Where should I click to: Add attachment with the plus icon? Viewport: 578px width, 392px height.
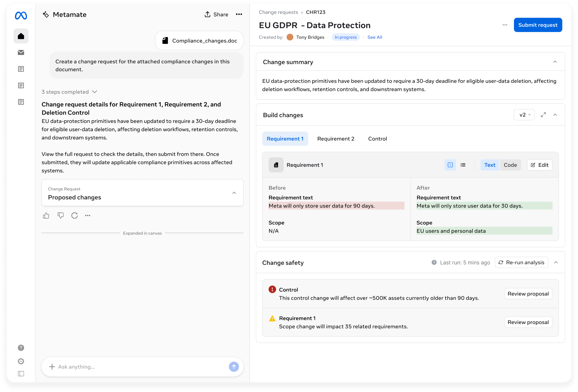52,367
